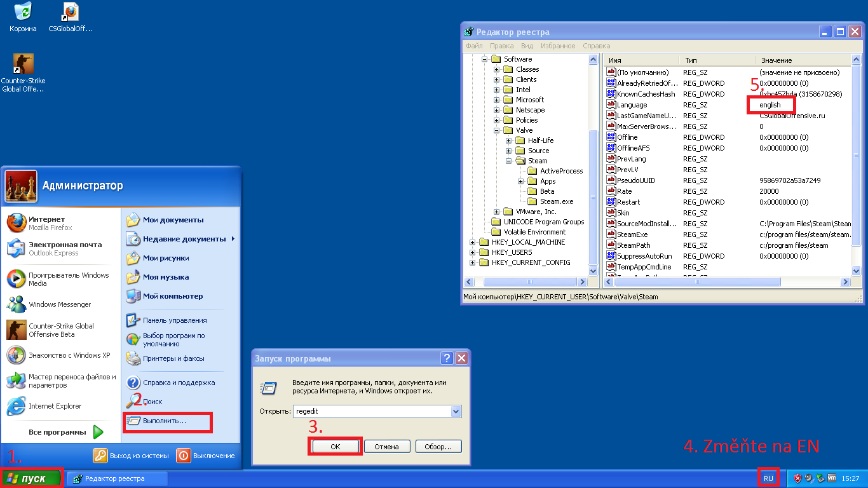Viewport: 868px width, 488px height.
Task: Open CSGlobalOff... Firefox shortcut on desktop
Action: click(x=71, y=17)
